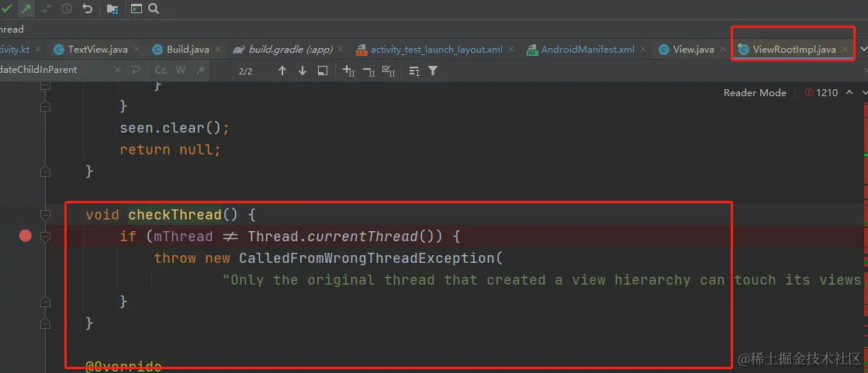The width and height of the screenshot is (868, 373).
Task: Click the mThread variable in code
Action: [x=183, y=237]
